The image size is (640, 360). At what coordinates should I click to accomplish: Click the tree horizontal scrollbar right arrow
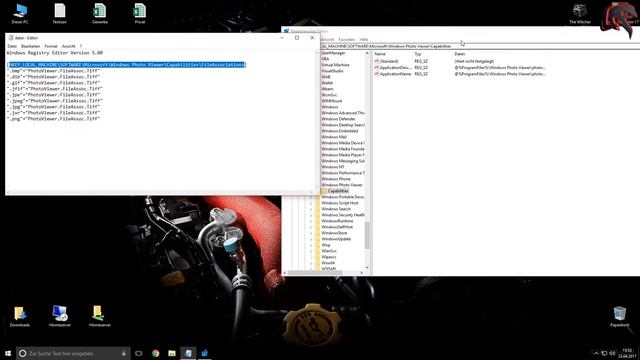click(362, 272)
